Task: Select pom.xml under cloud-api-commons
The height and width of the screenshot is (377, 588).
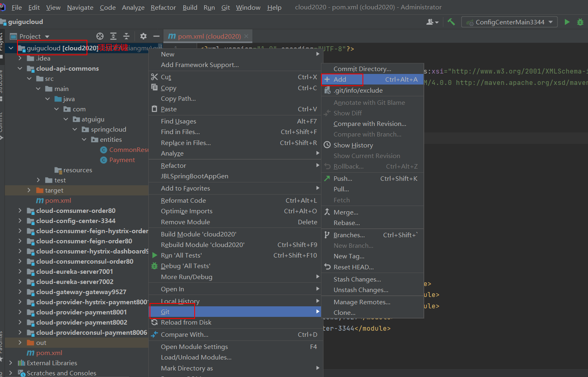Action: click(x=58, y=200)
